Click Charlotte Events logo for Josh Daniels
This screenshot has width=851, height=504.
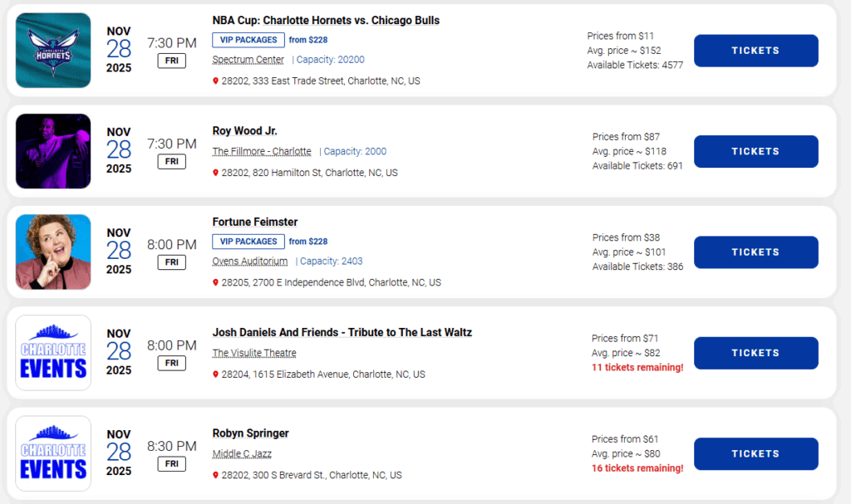(53, 353)
